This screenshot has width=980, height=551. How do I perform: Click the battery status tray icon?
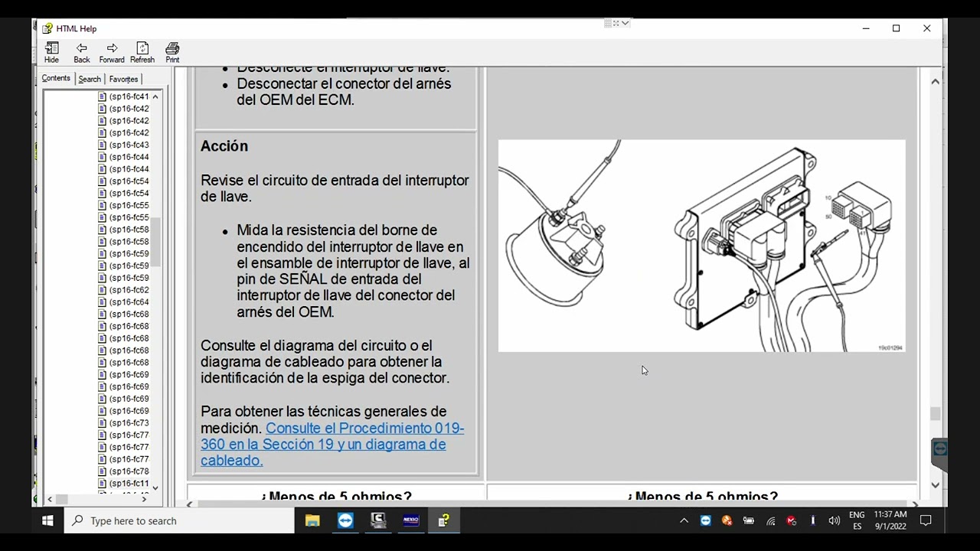(x=749, y=520)
